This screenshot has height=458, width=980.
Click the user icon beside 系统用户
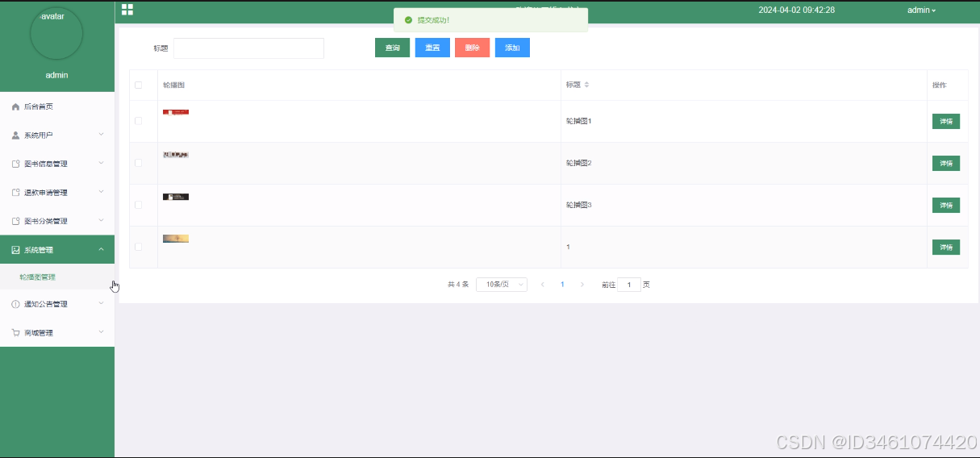pyautogui.click(x=15, y=135)
